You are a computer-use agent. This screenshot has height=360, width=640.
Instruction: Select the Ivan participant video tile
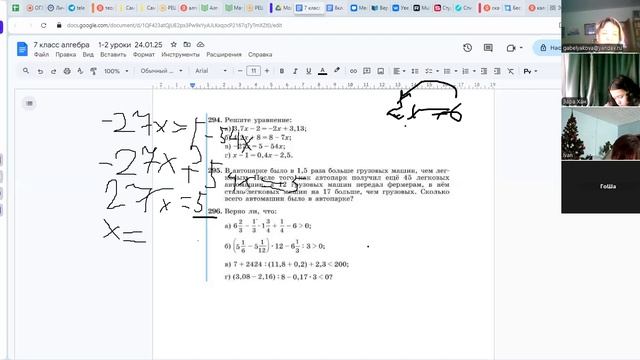600,133
